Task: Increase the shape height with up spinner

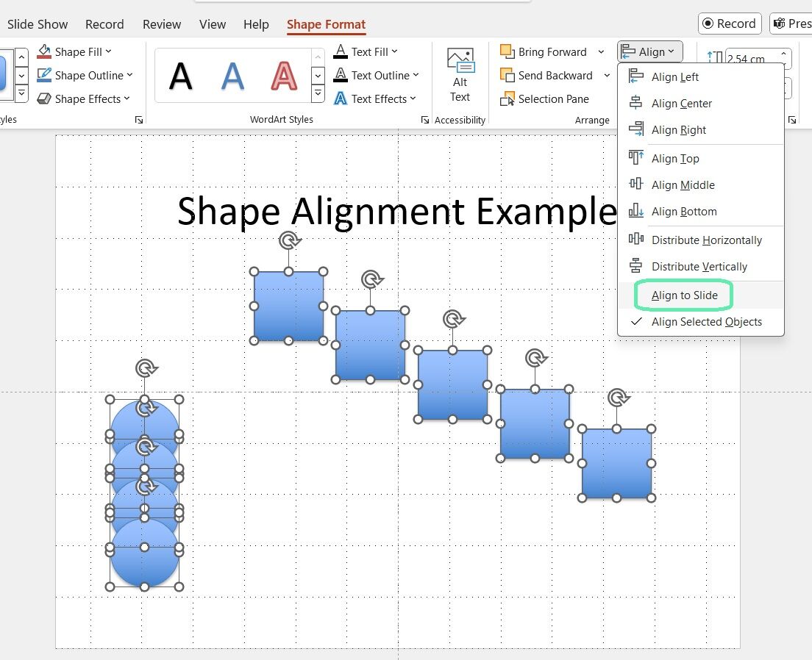Action: click(783, 54)
